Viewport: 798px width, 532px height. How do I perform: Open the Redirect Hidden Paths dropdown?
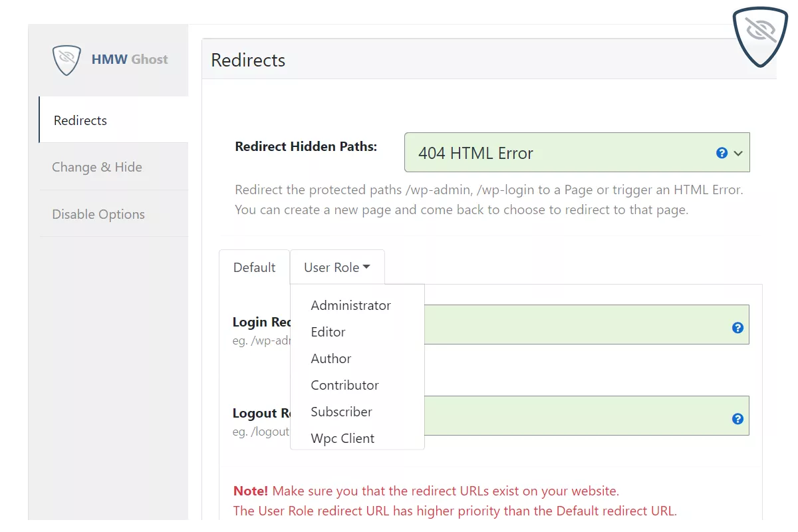565,153
